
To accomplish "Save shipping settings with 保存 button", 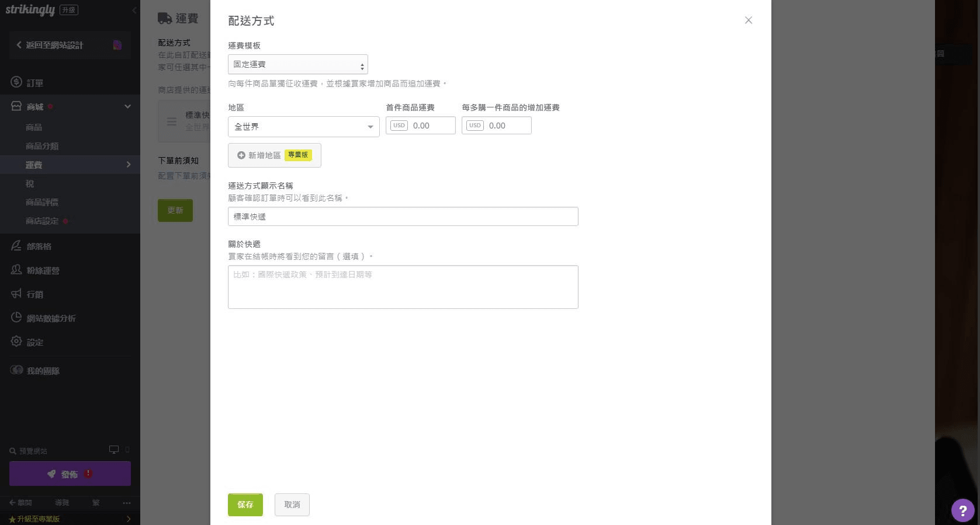I will tap(245, 505).
